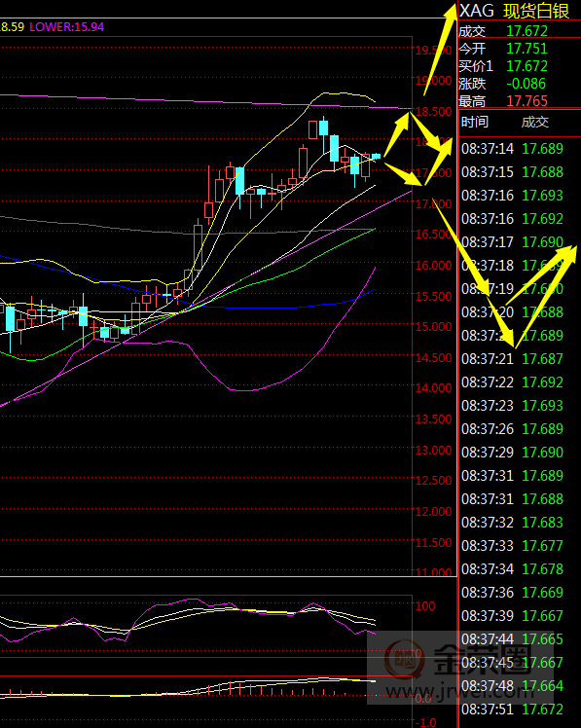
Task: Select the tick at 08:37:14
Action: [512, 149]
